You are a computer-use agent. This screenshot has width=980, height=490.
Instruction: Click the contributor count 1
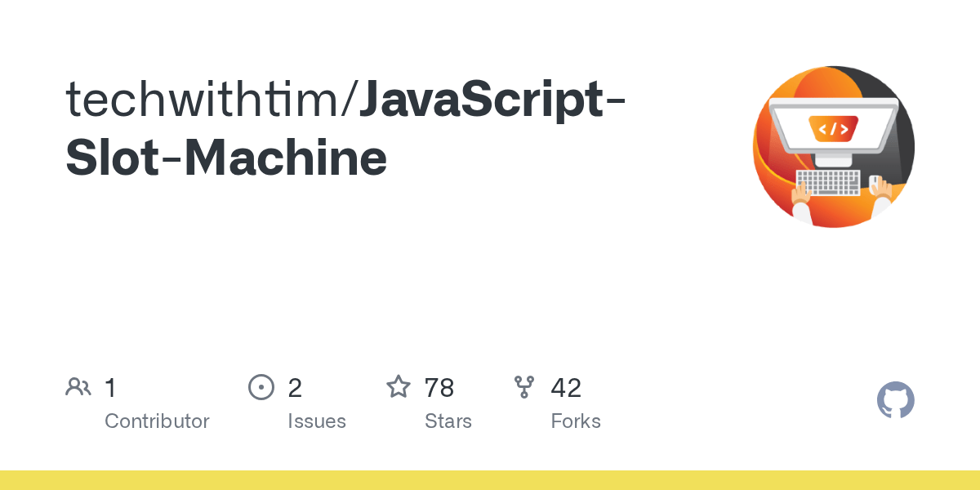[110, 388]
